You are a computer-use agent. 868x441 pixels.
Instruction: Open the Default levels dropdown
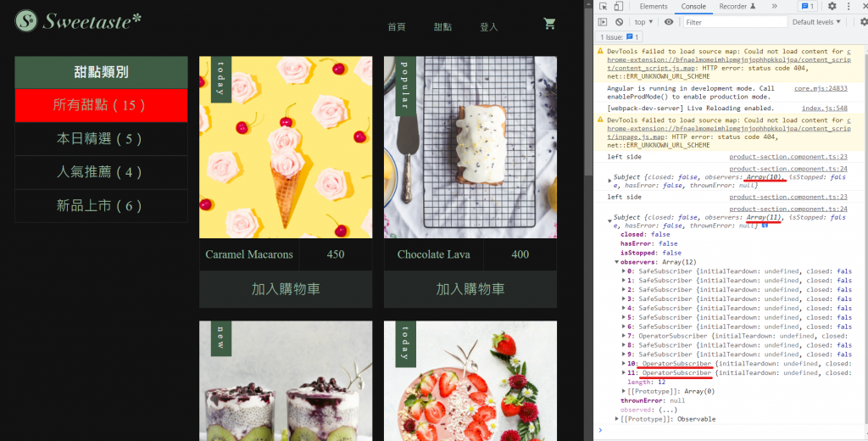[816, 22]
